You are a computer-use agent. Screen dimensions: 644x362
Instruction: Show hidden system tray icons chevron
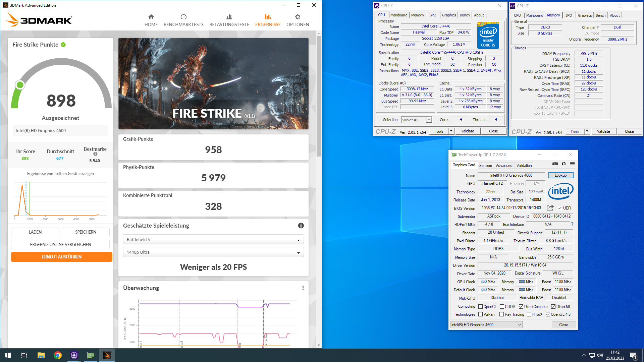click(x=584, y=355)
